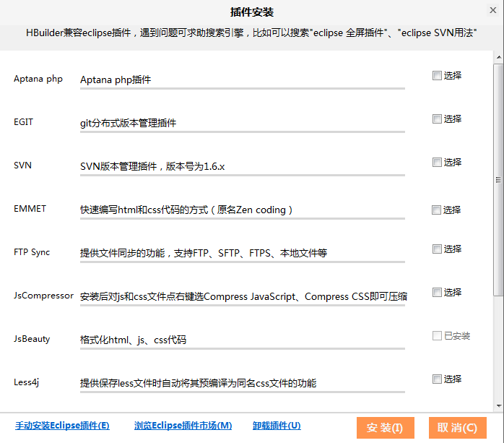The image size is (504, 443).
Task: Click the EGIT plugin name
Action: [23, 122]
